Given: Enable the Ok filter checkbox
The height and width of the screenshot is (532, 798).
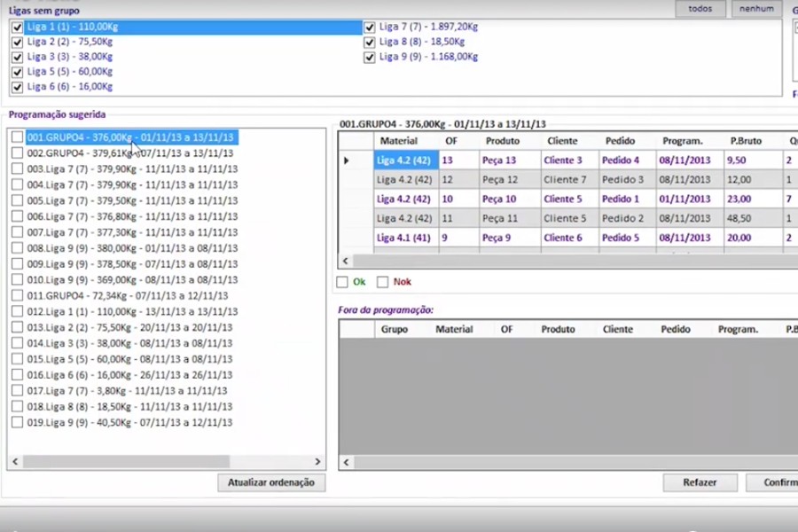Looking at the screenshot, I should tap(342, 282).
